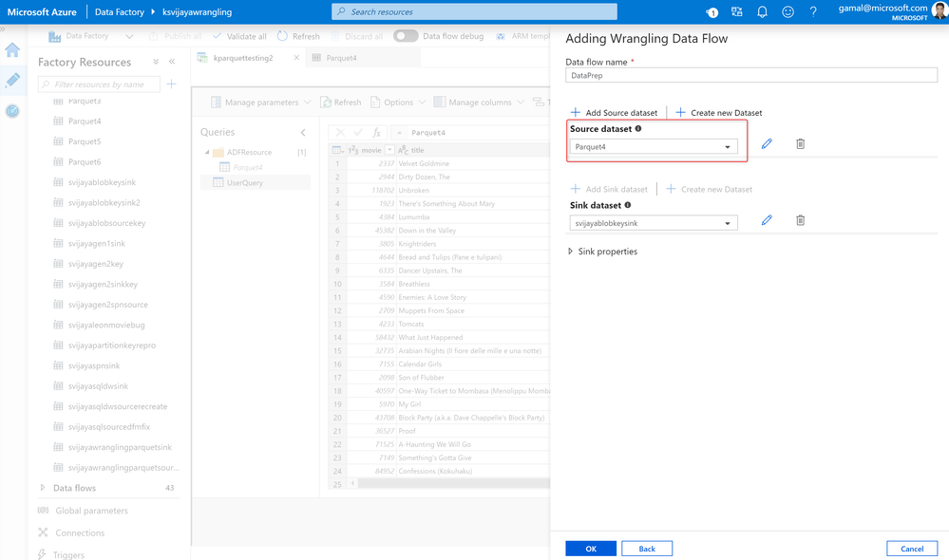Click the Back button
Viewport: 949px width, 560px height.
(647, 549)
